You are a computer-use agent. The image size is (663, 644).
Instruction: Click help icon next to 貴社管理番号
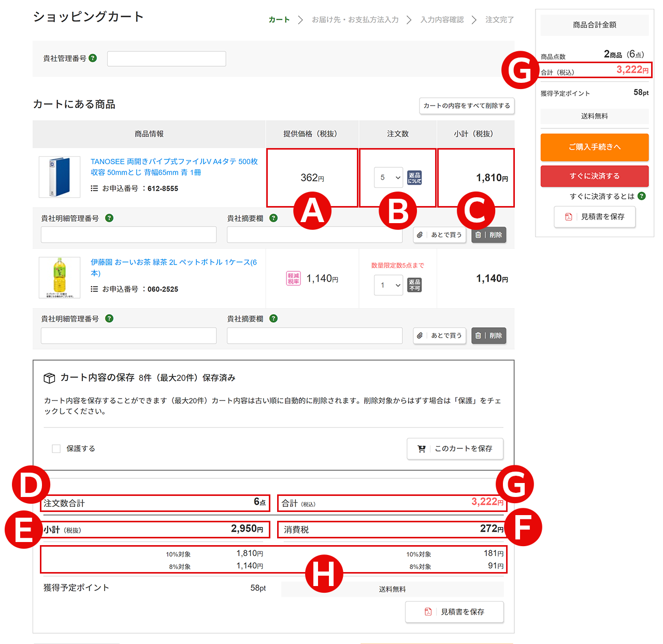click(x=93, y=58)
